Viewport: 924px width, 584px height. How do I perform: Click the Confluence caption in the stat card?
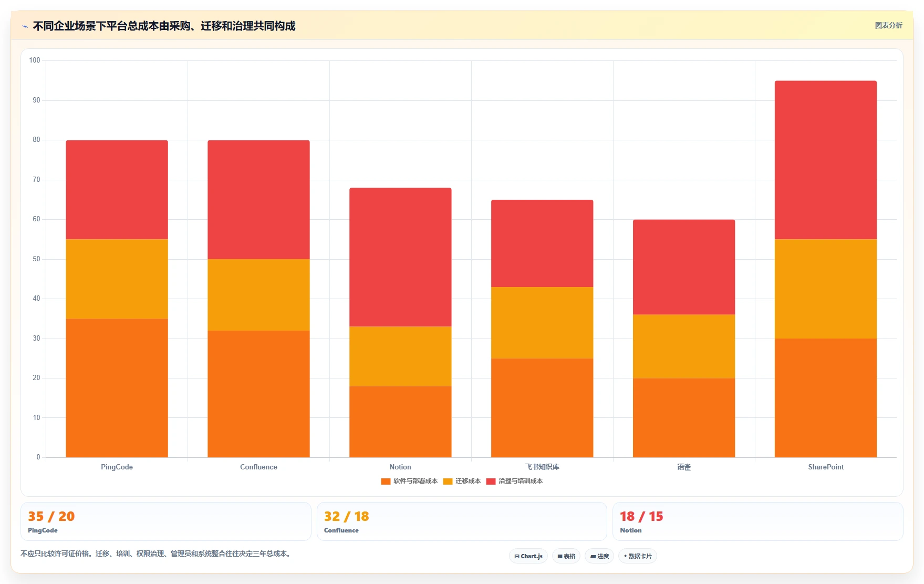(341, 530)
